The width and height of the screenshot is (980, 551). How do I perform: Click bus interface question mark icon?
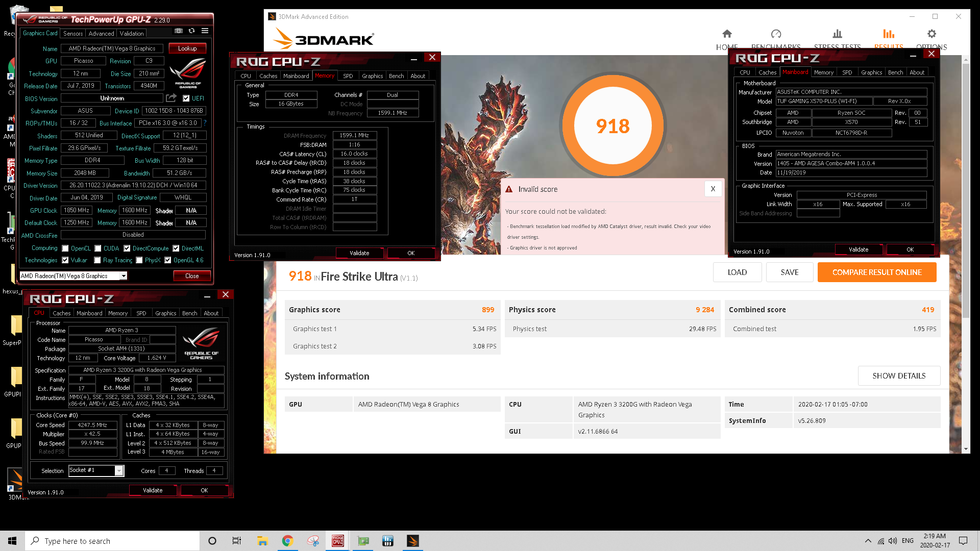point(205,123)
